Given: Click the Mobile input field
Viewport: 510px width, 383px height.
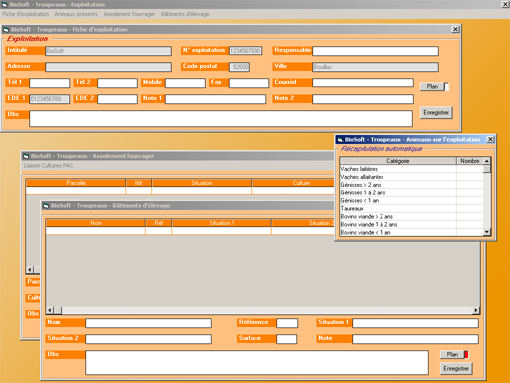Looking at the screenshot, I should pos(185,83).
